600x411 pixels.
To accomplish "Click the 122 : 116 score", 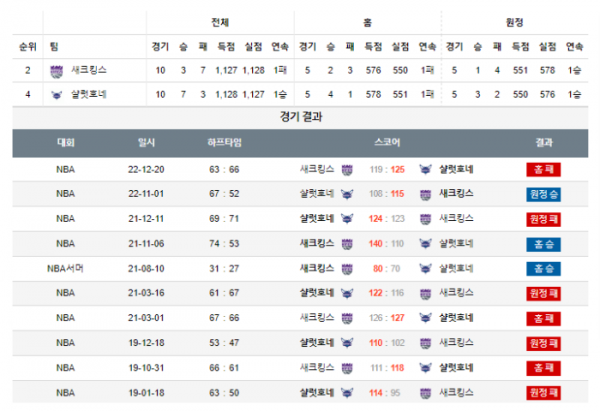I will 386,293.
